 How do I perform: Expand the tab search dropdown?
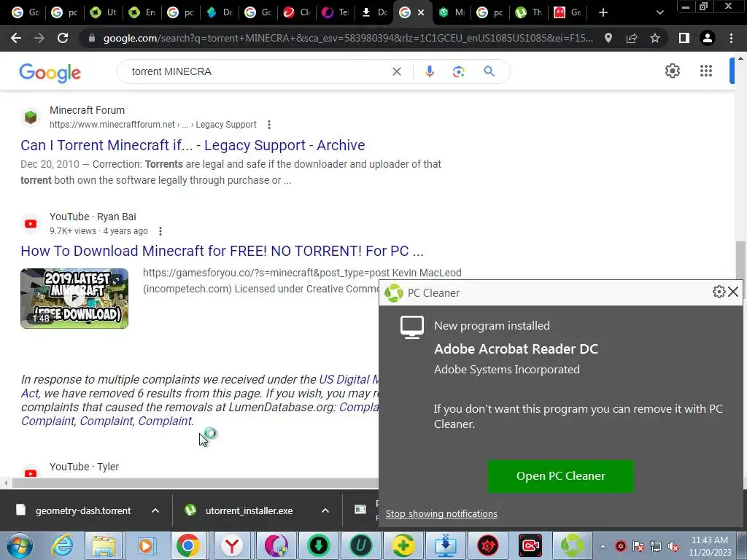659,12
